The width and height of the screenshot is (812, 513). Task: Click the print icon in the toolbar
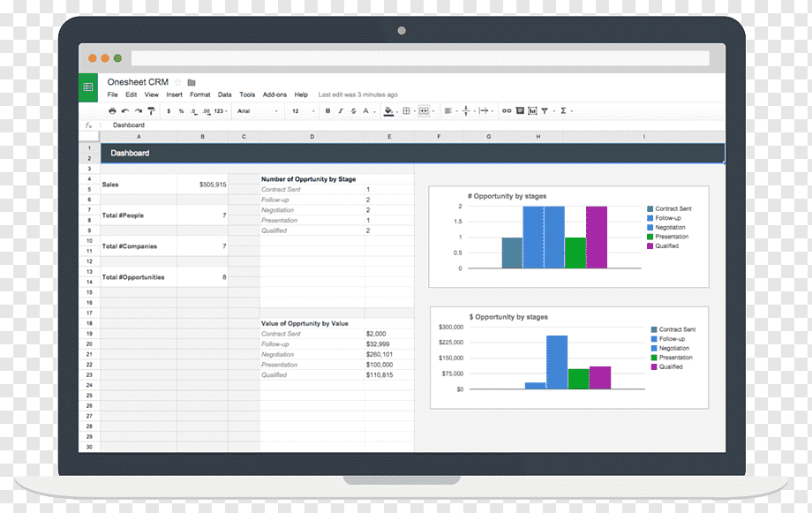[112, 111]
